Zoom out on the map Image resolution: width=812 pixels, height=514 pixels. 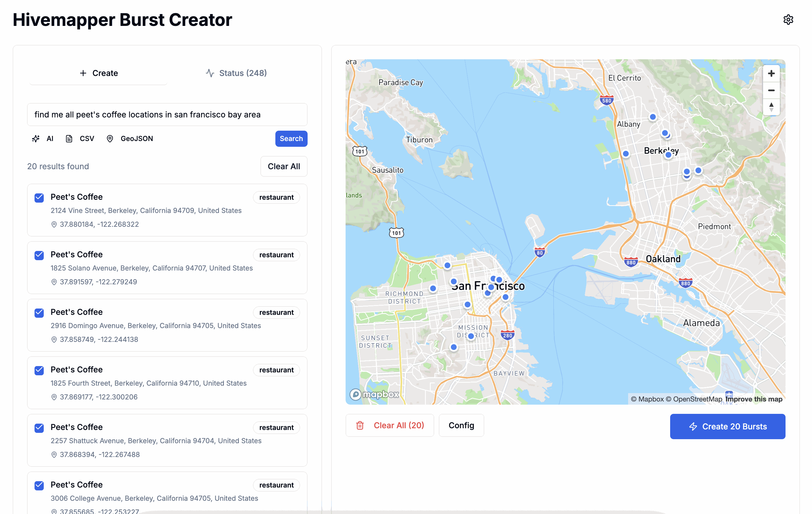(771, 90)
